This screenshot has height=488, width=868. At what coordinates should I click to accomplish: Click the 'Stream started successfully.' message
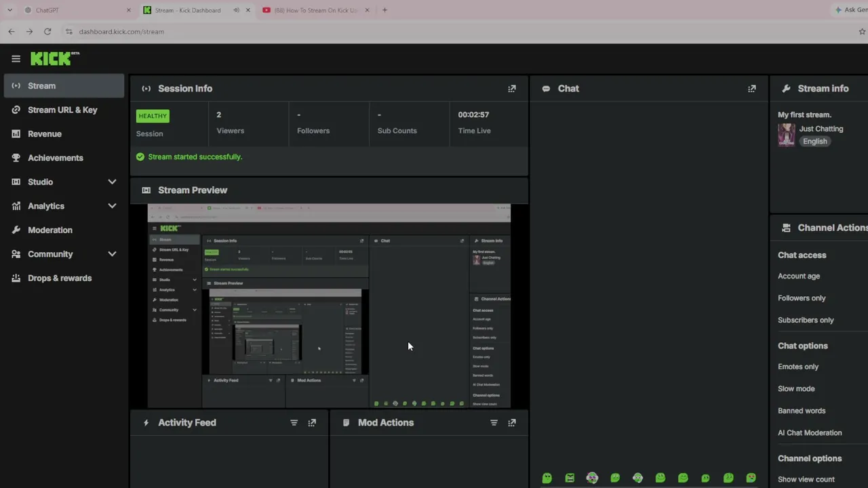(195, 157)
